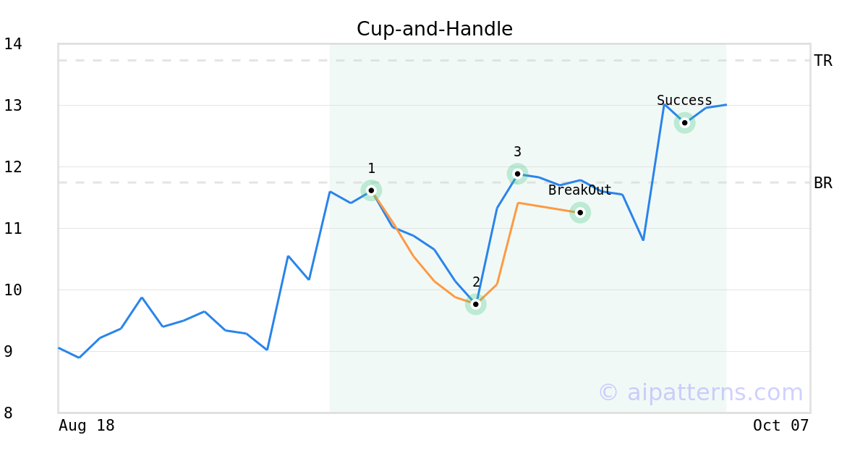Open the aipatterns.com watermark link
868x456 pixels.
700,392
